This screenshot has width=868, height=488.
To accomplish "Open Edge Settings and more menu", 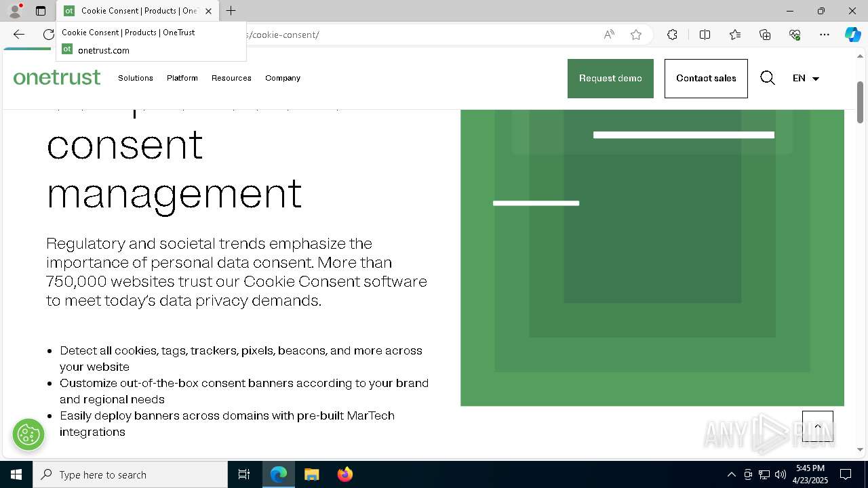I will point(825,35).
